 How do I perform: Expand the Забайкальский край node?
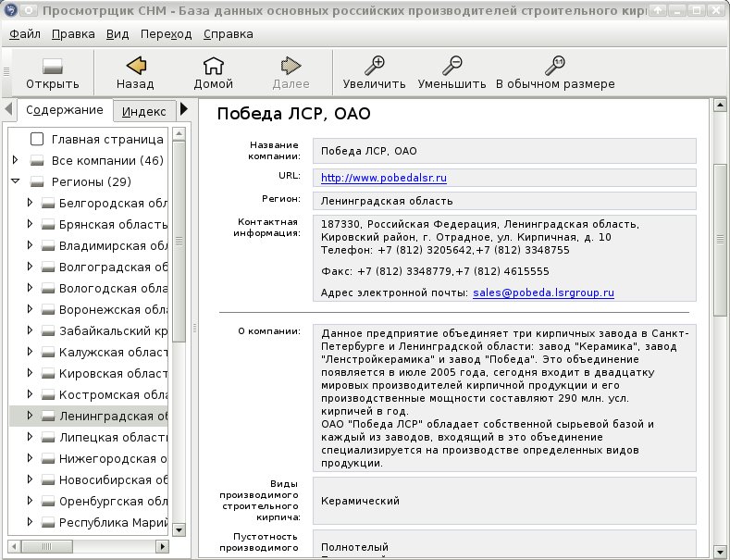tap(30, 330)
